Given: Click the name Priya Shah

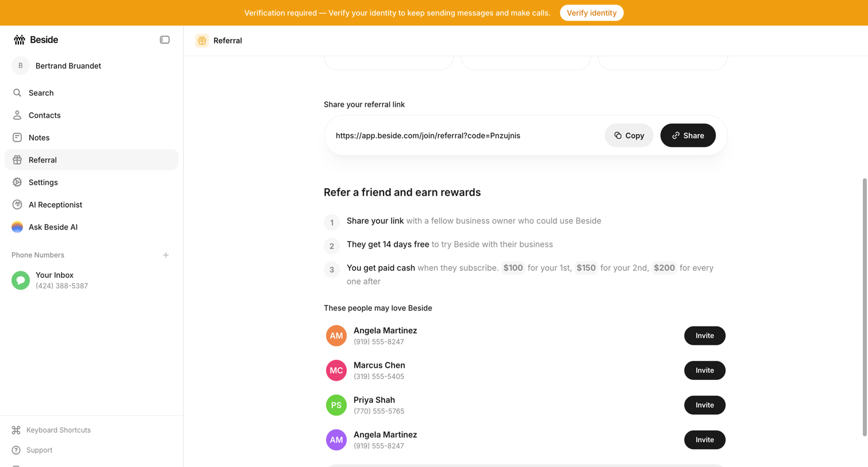Looking at the screenshot, I should [374, 400].
